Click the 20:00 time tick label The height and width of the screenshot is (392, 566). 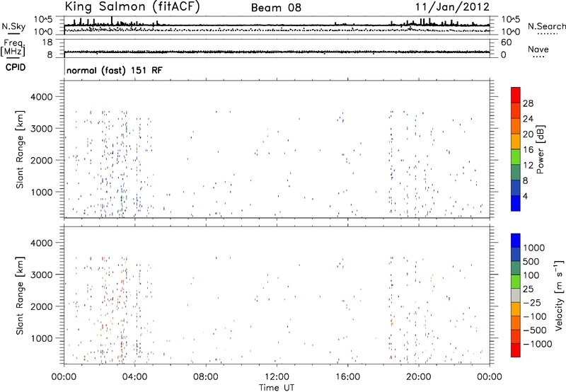point(418,377)
